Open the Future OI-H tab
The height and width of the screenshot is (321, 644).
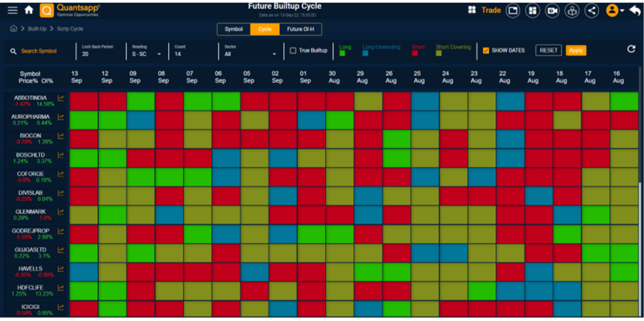click(x=301, y=29)
